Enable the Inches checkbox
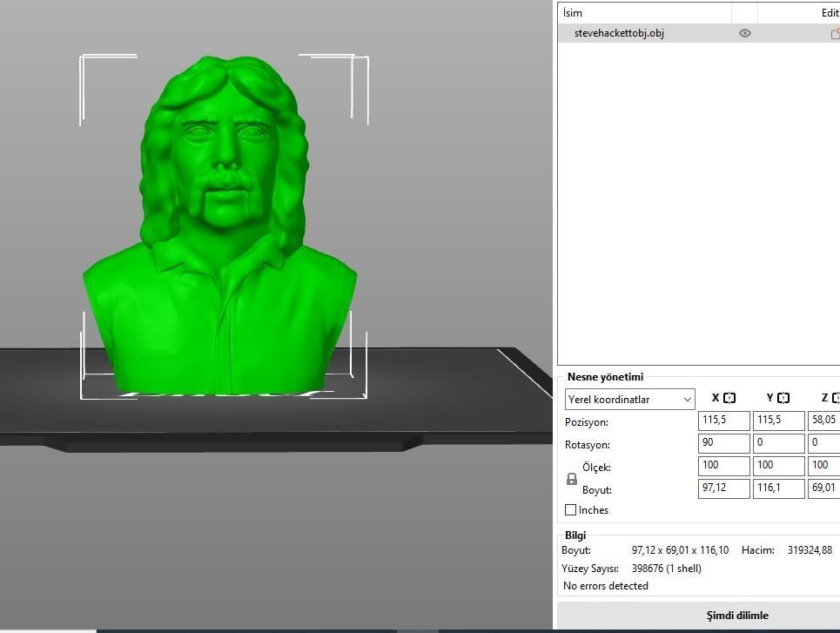 (570, 509)
